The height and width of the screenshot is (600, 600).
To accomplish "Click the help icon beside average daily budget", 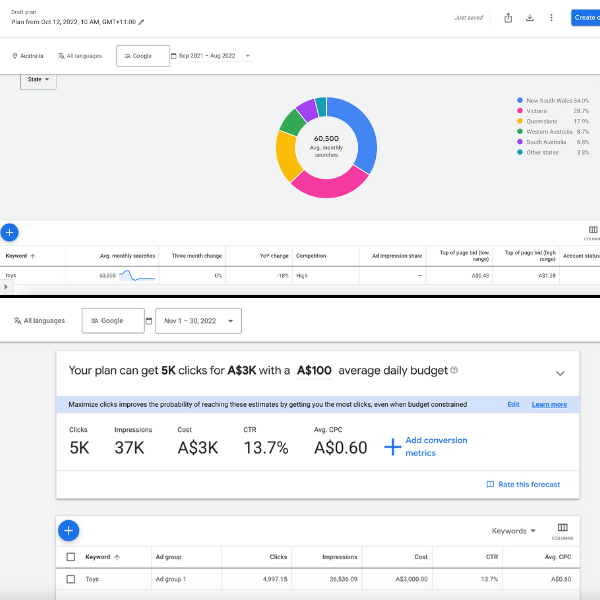I will tap(455, 370).
